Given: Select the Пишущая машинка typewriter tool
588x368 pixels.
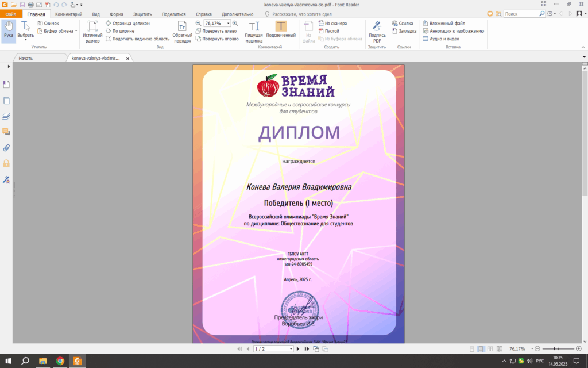Looking at the screenshot, I should 254,32.
